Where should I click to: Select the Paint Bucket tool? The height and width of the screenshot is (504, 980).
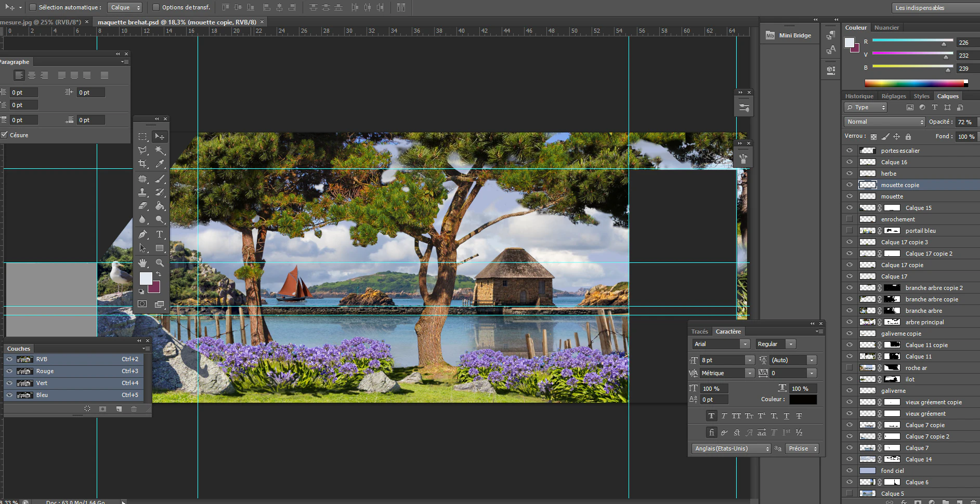pyautogui.click(x=160, y=206)
